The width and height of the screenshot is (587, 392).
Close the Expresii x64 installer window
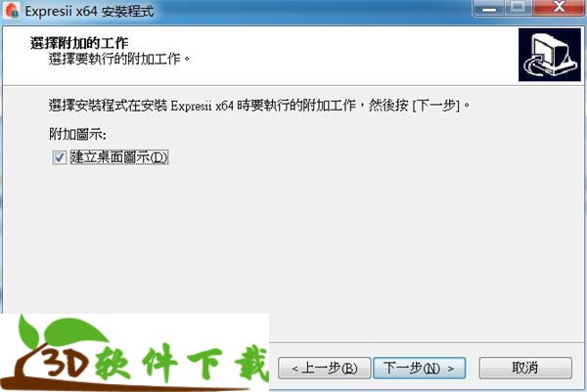pos(559,8)
